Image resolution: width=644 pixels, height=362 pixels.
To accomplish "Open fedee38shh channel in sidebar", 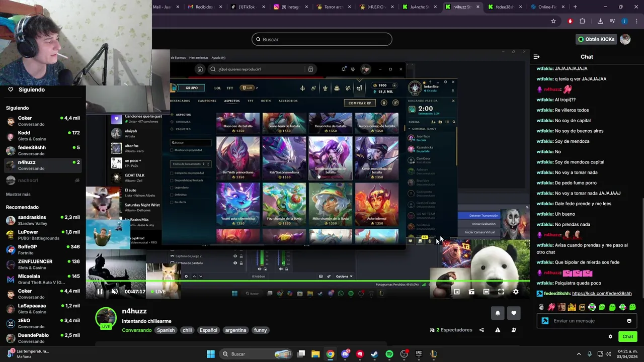I will coord(43,150).
